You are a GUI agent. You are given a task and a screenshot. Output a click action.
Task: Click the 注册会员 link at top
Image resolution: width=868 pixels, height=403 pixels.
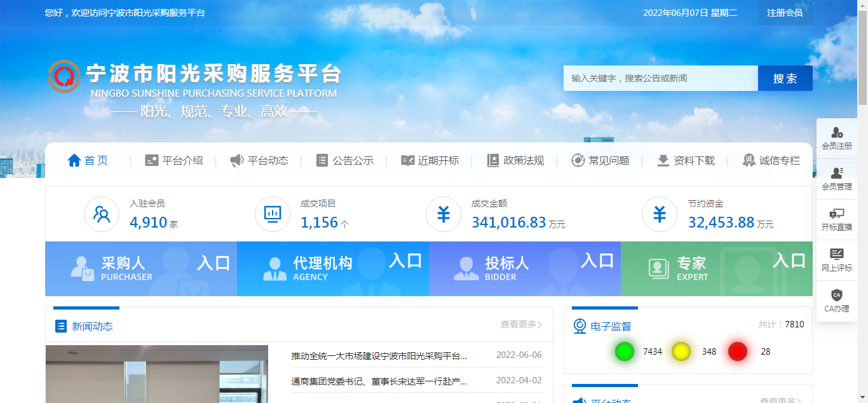point(785,13)
